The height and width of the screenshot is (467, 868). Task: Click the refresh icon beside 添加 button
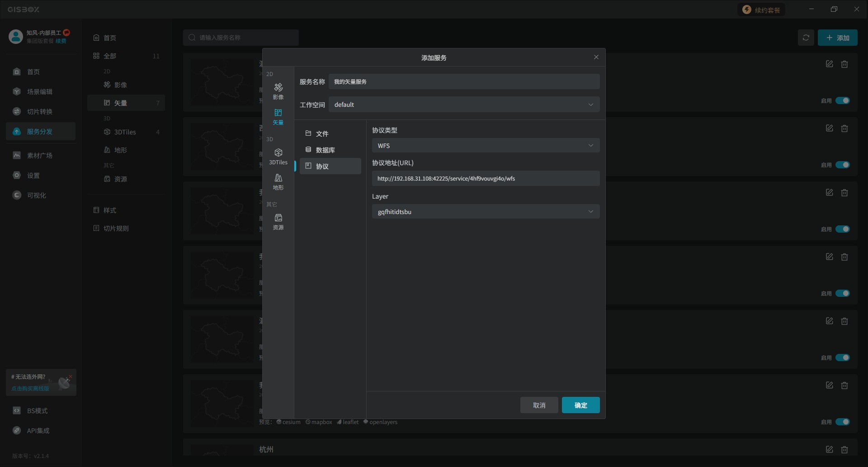806,38
